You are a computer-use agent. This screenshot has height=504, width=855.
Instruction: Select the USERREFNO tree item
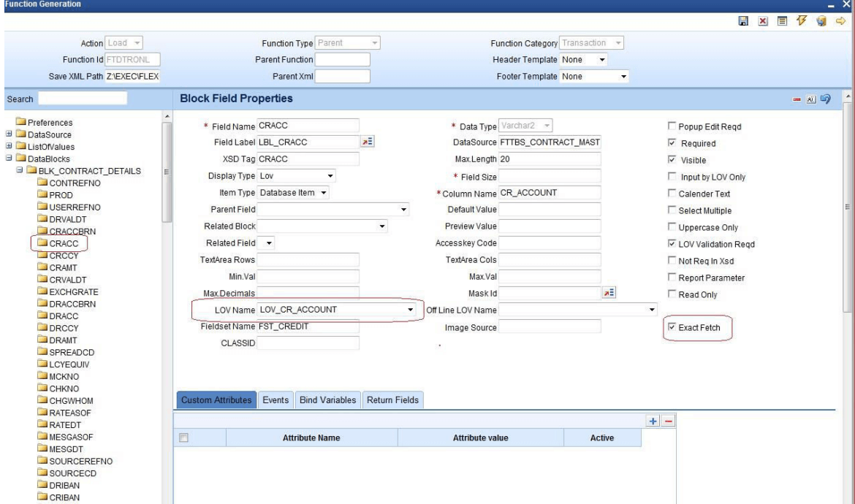click(75, 207)
